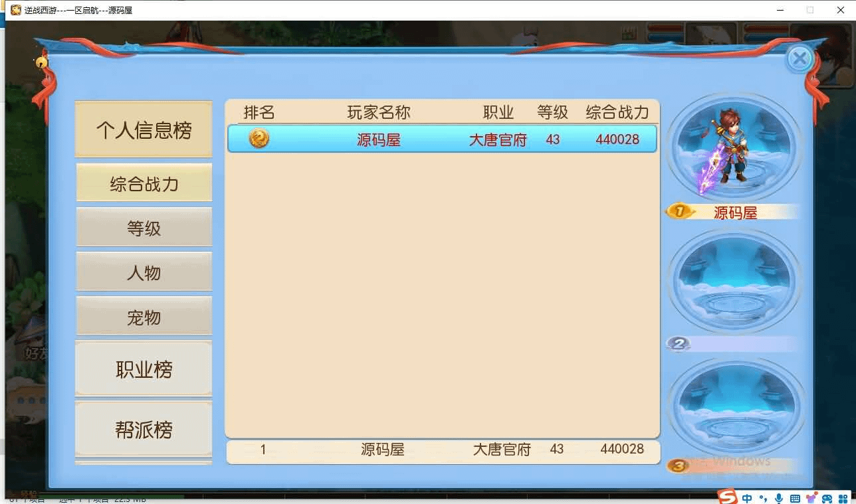Click 源码屋 in the bottom self-rank row
The height and width of the screenshot is (504, 856).
click(x=383, y=450)
